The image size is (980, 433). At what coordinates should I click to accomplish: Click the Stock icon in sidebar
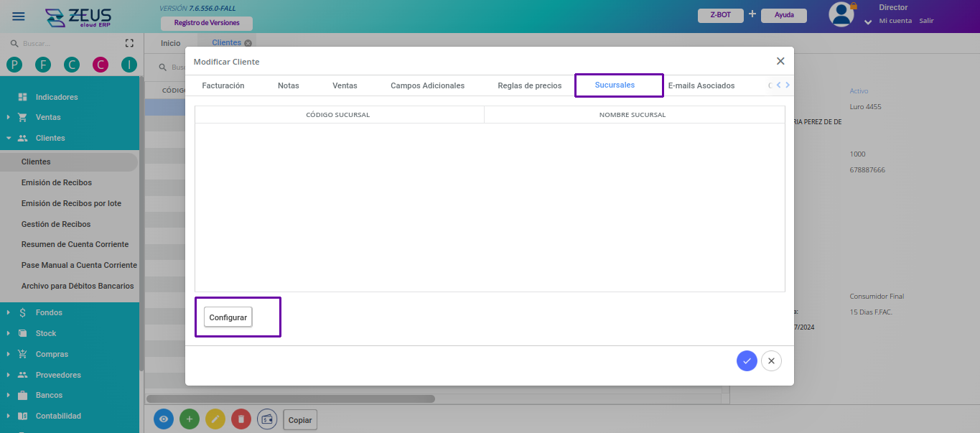click(22, 333)
